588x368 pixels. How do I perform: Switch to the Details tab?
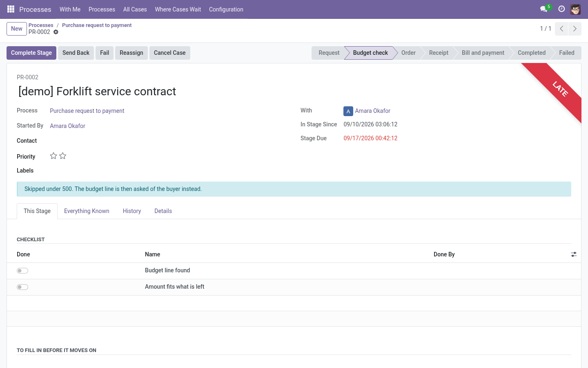(163, 211)
